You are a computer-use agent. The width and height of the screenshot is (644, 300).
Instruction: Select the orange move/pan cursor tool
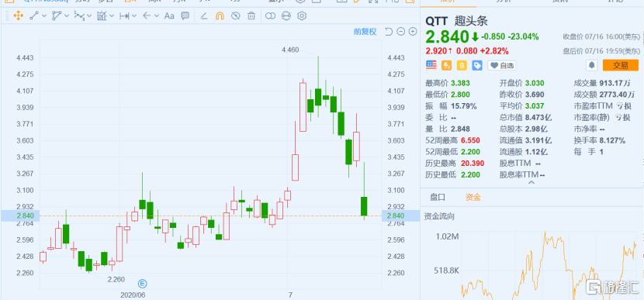click(18, 16)
